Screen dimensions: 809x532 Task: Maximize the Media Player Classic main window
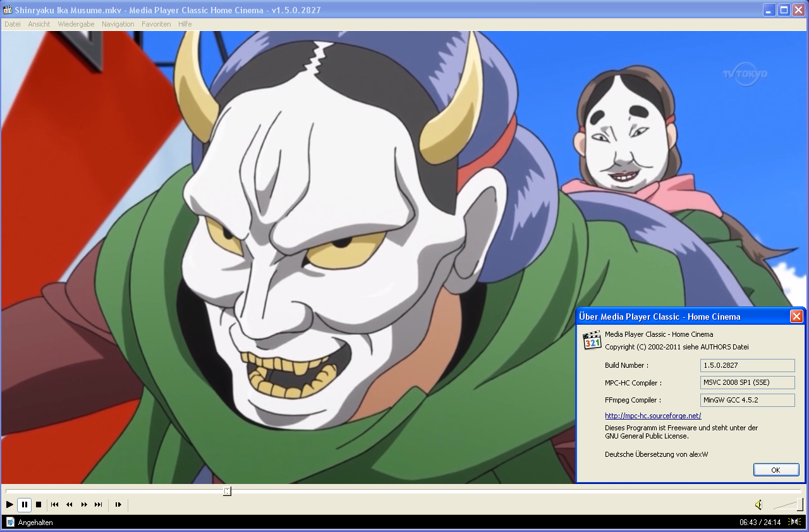tap(784, 9)
